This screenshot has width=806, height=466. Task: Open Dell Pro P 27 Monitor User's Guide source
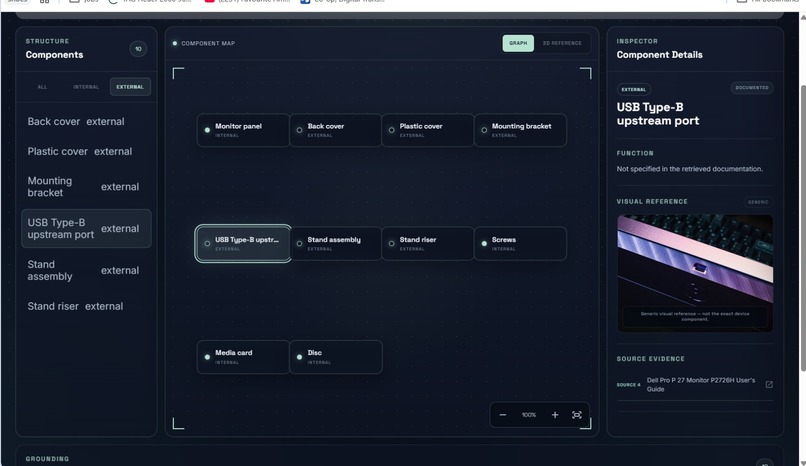701,384
